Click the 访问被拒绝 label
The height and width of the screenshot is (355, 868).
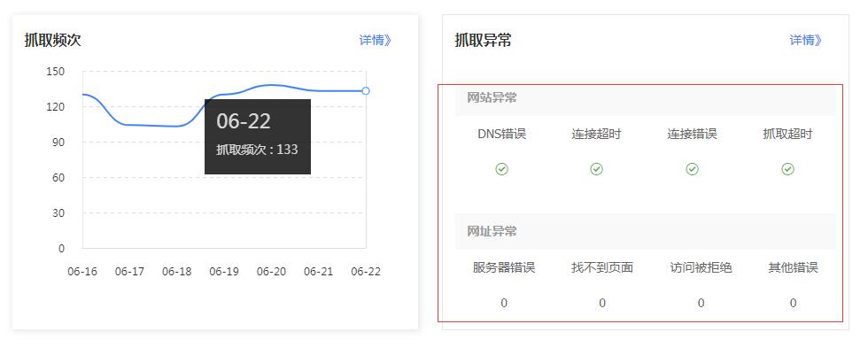701,268
